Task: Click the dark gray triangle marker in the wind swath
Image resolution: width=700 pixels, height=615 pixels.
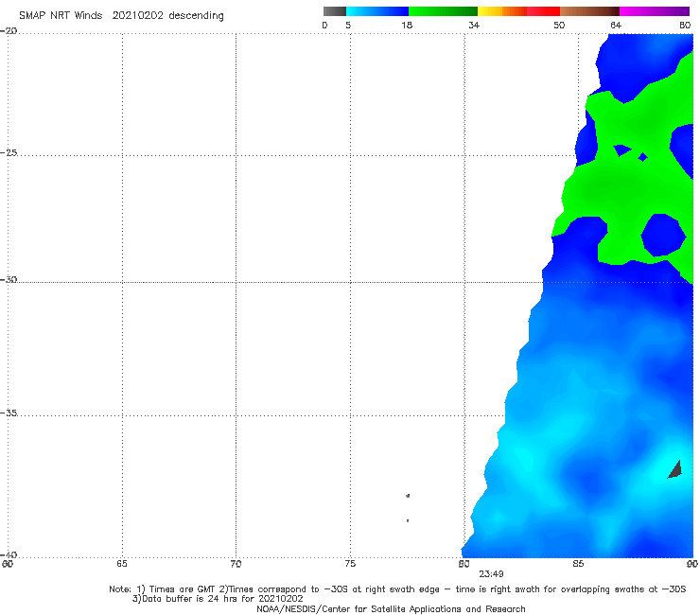Action: click(x=675, y=470)
